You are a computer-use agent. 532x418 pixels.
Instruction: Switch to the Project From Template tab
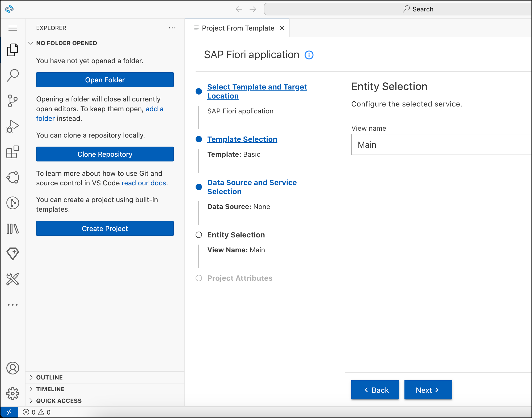click(x=237, y=28)
